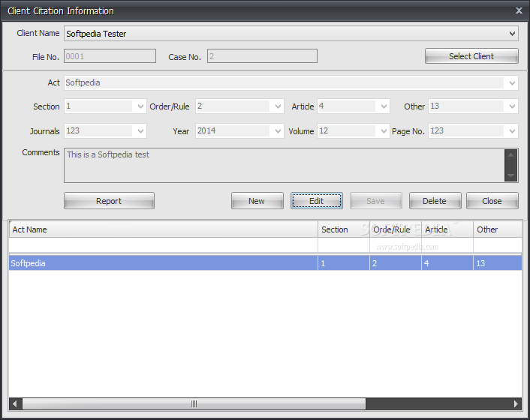530x420 pixels.
Task: Expand the Volume dropdown arrow
Action: coord(384,131)
